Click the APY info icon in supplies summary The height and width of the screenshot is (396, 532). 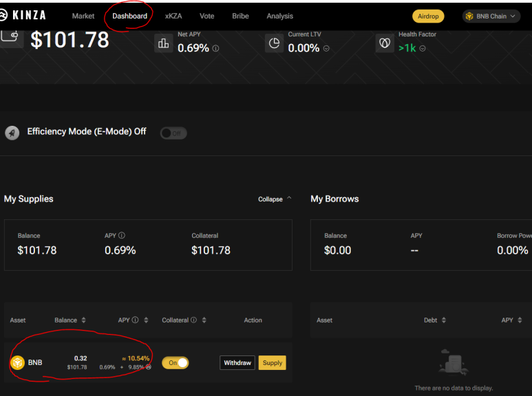pyautogui.click(x=122, y=235)
